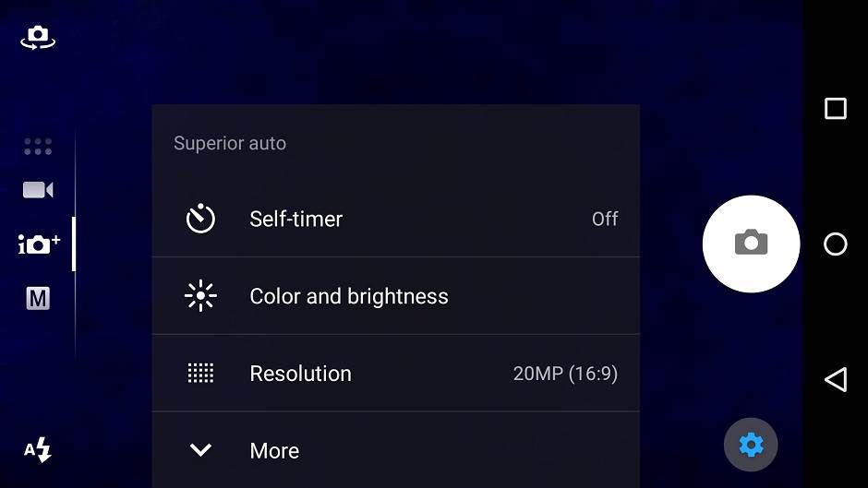The height and width of the screenshot is (488, 868).
Task: Switch to video recording mode
Action: click(x=38, y=190)
